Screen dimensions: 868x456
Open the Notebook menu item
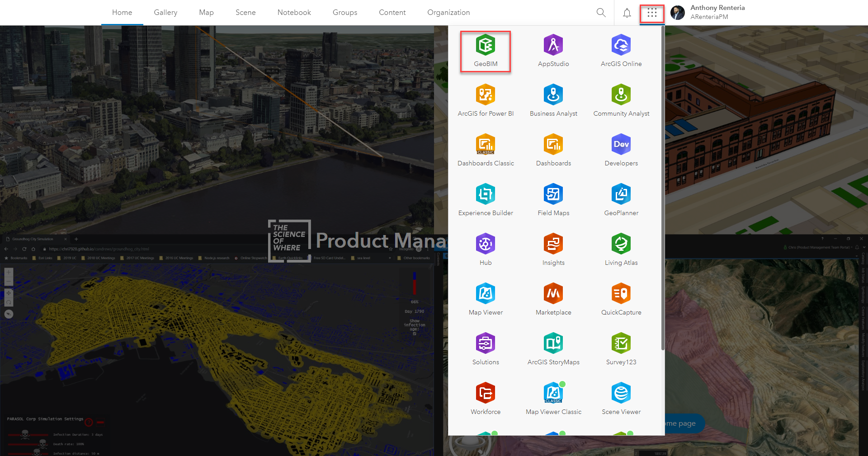[x=294, y=12]
